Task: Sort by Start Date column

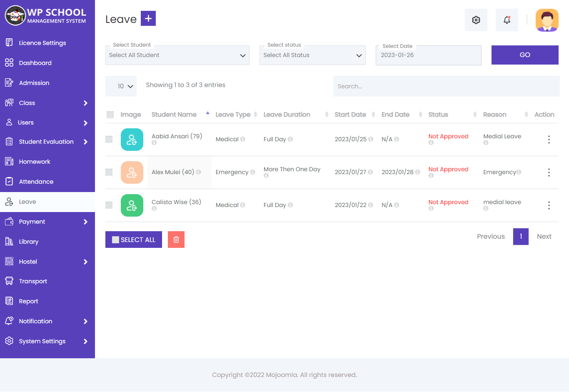Action: click(x=354, y=115)
